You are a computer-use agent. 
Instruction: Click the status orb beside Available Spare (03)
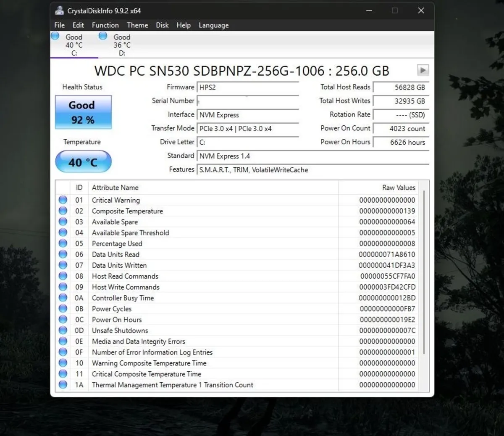click(63, 222)
